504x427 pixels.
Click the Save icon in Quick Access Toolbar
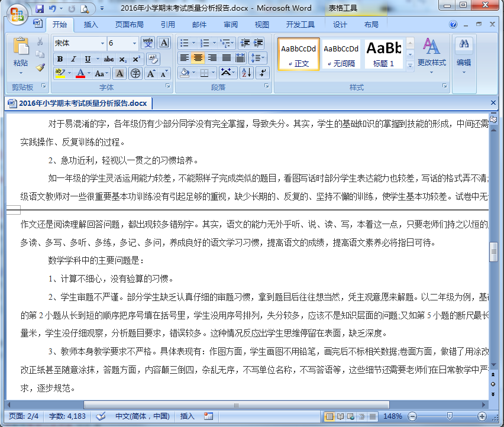(x=39, y=7)
